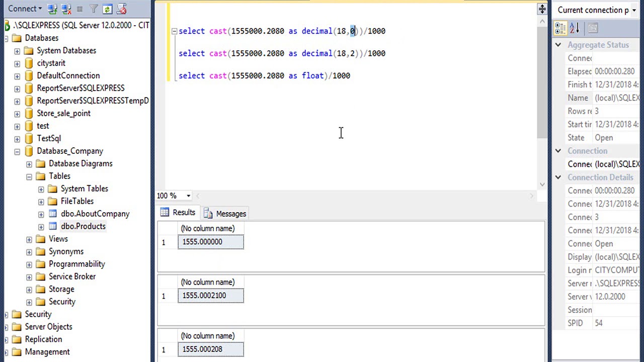
Task: Collapse the Aggregate Status section
Action: click(558, 45)
